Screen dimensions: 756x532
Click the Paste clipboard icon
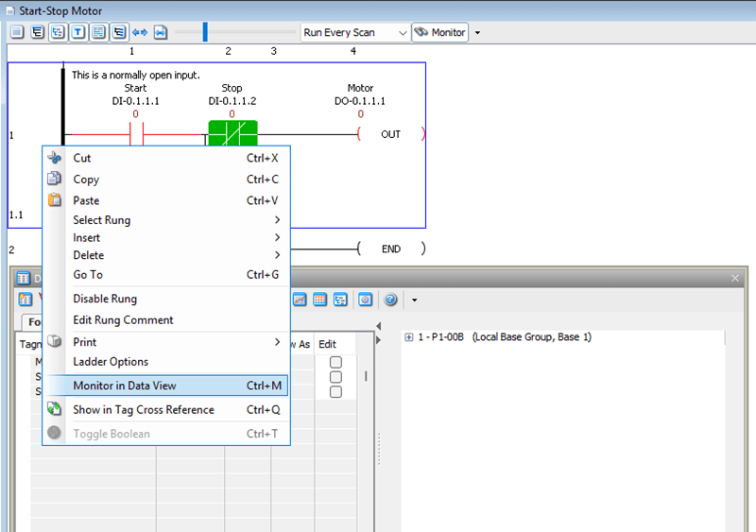54,200
